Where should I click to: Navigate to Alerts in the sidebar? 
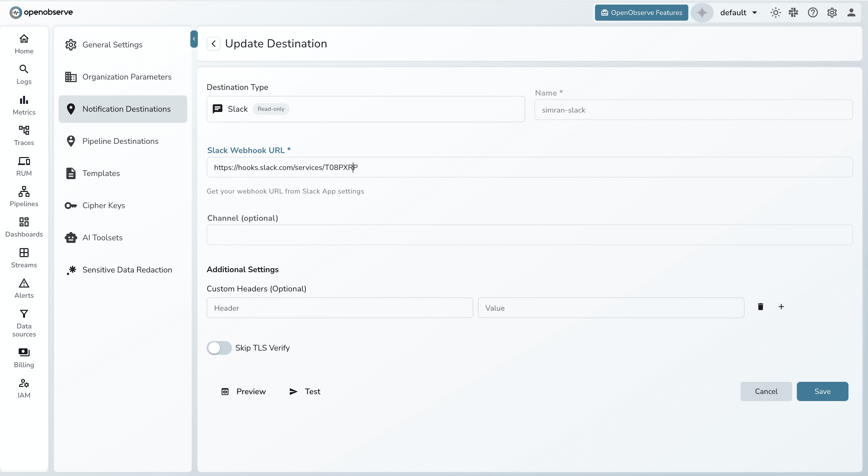(x=24, y=288)
